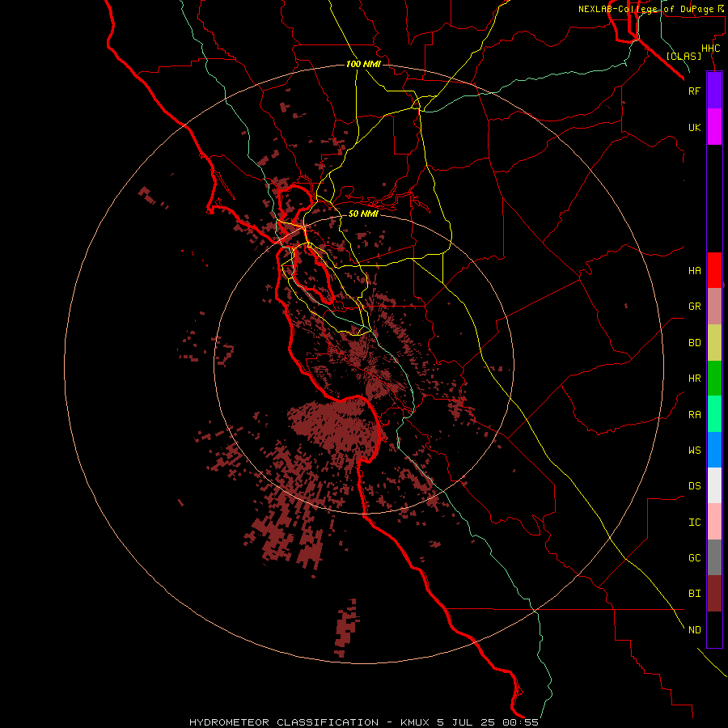Click the RA legend label
Image resolution: width=728 pixels, height=728 pixels.
694,415
